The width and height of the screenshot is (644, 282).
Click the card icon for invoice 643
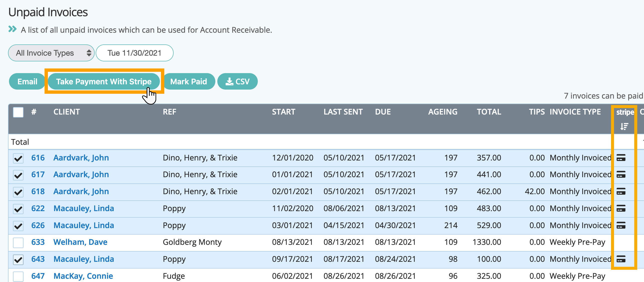click(621, 259)
